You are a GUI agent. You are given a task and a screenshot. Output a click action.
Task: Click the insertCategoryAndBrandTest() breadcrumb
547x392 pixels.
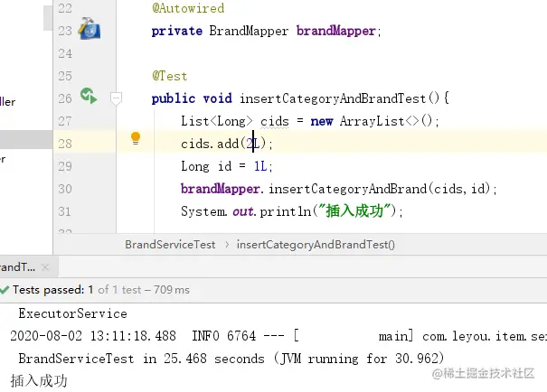[x=316, y=245]
